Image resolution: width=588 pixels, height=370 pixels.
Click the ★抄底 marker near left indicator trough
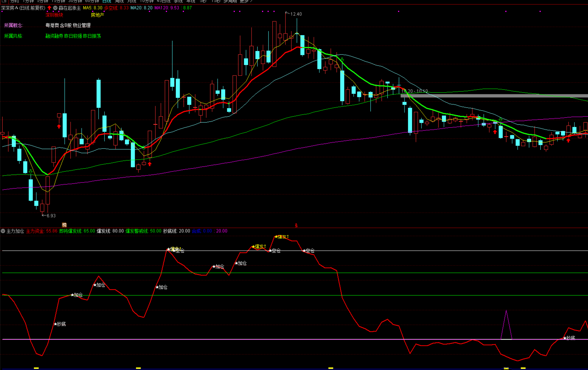pyautogui.click(x=60, y=324)
